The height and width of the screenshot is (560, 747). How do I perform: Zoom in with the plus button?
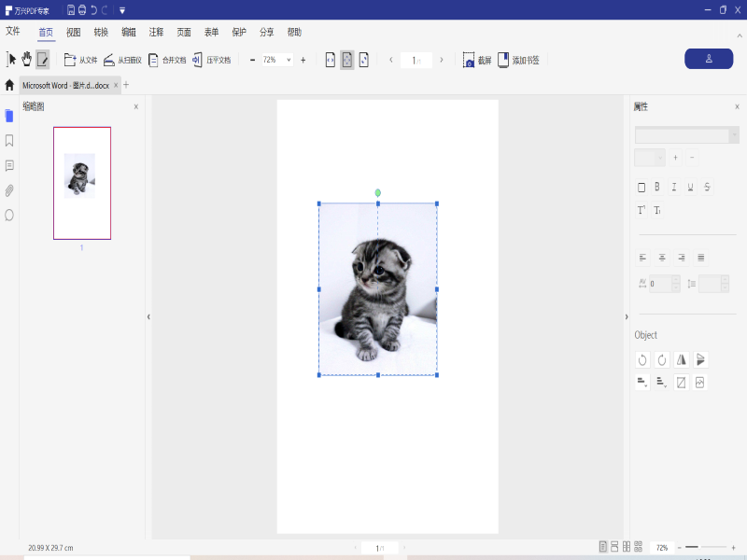[x=303, y=60]
